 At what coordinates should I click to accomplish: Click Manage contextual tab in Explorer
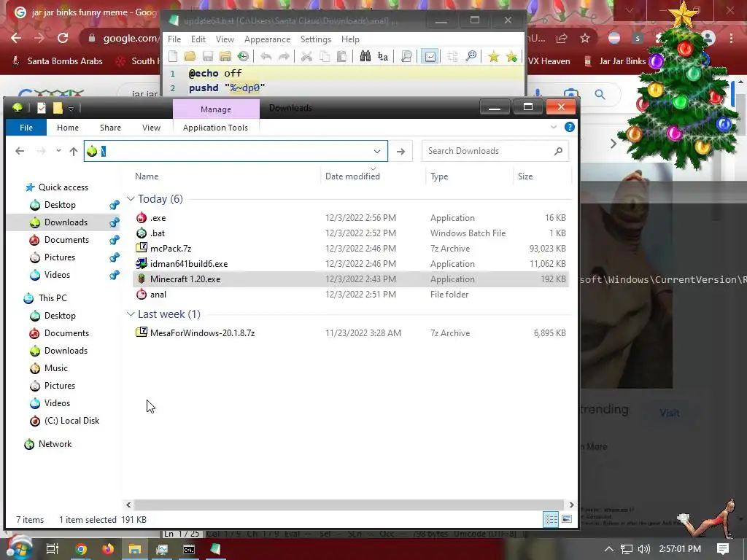click(216, 109)
